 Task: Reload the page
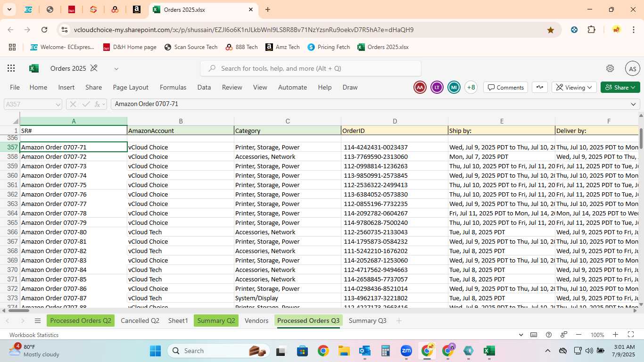pos(44,30)
